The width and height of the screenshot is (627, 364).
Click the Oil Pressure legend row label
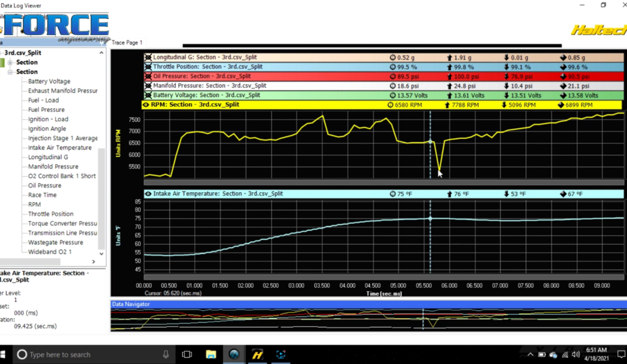click(202, 76)
